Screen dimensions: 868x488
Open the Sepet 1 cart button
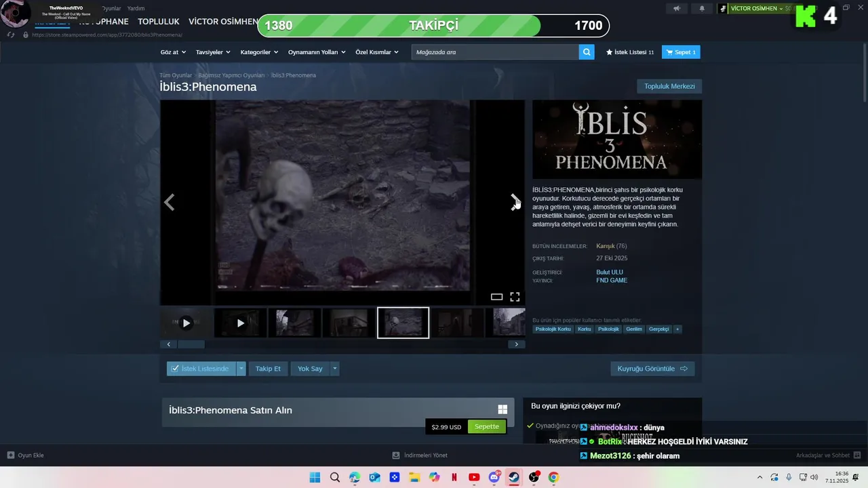point(681,52)
